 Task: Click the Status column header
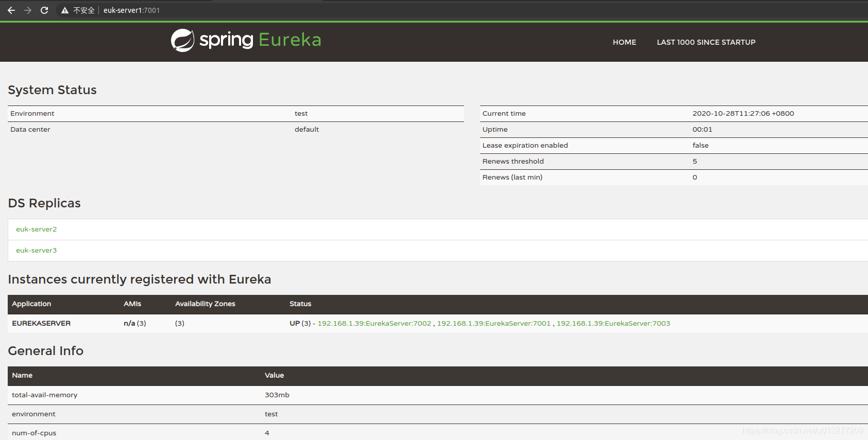coord(300,304)
